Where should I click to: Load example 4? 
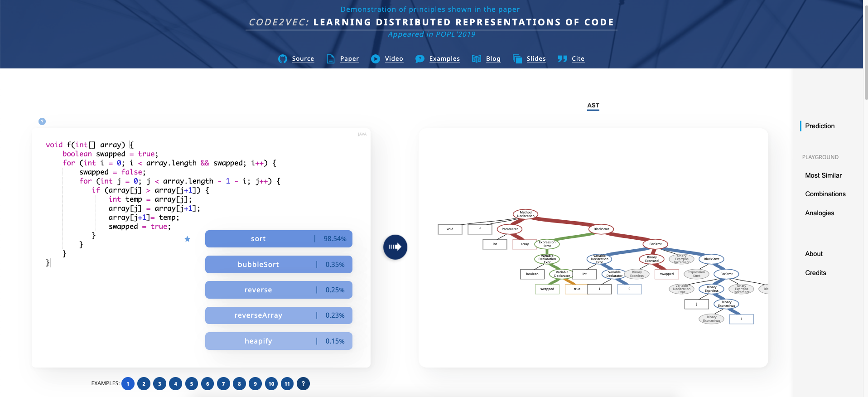pos(176,384)
